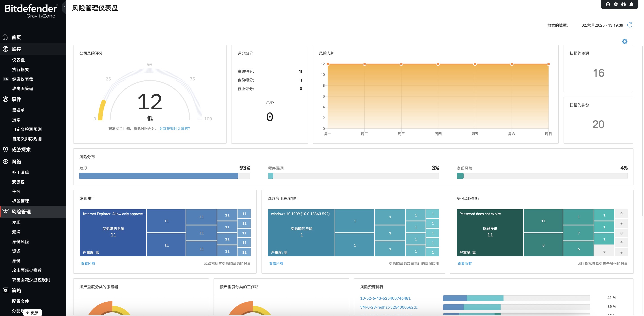
Task: Open dashboard settings gear
Action: [625, 41]
